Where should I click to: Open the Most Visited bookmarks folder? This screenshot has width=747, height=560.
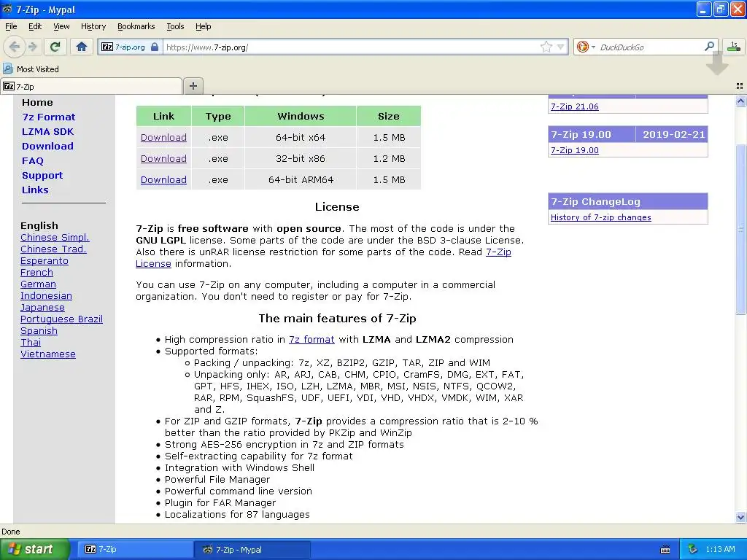31,69
